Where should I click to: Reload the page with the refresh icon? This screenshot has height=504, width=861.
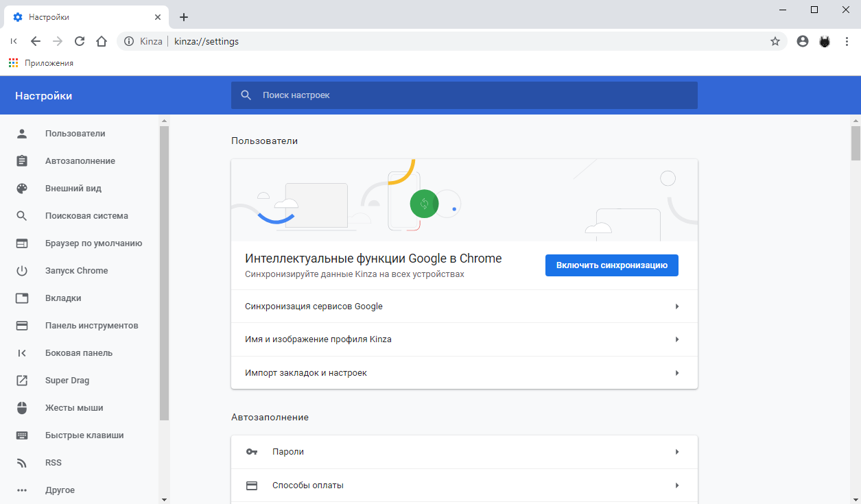pos(80,41)
